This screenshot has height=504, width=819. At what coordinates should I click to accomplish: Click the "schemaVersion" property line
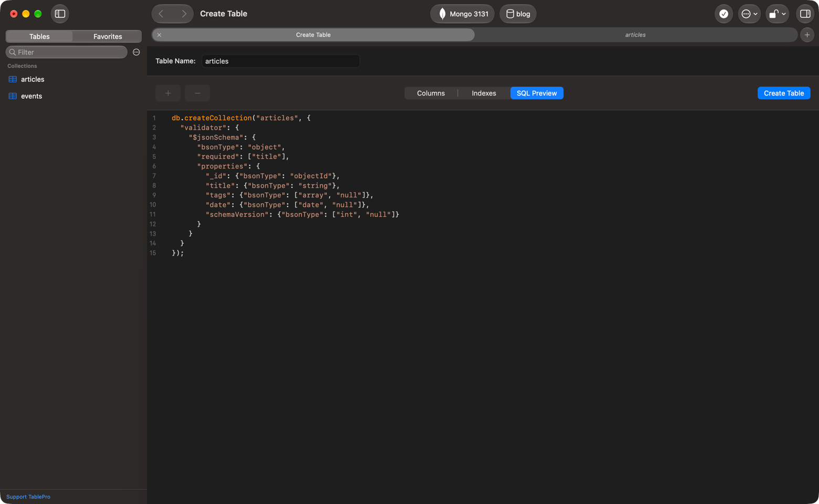302,215
